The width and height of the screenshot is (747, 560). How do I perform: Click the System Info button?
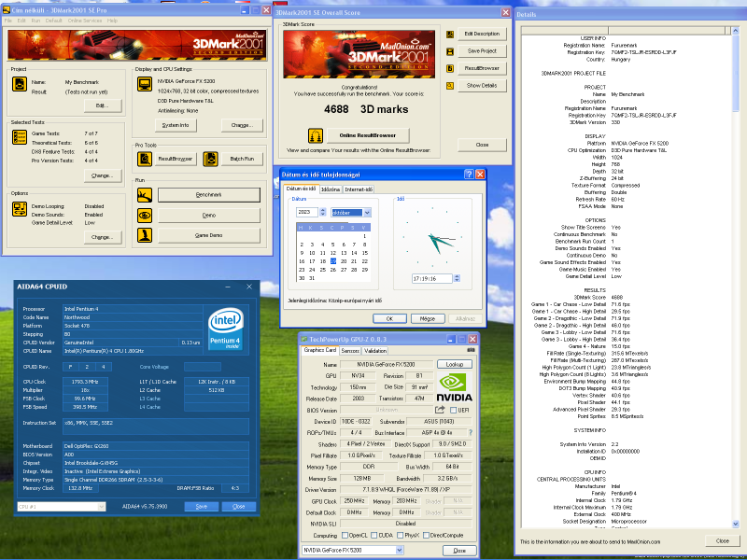176,125
